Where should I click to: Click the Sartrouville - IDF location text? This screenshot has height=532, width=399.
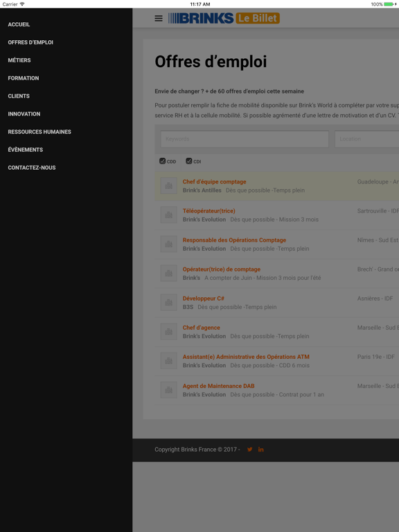point(378,211)
